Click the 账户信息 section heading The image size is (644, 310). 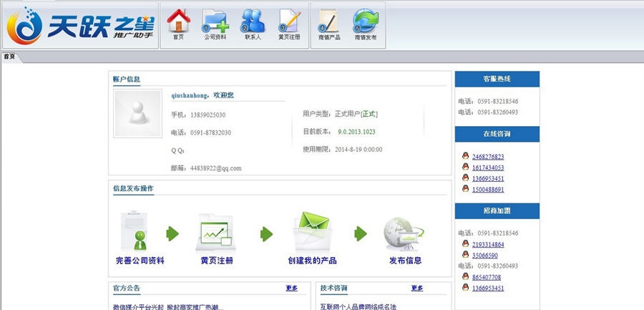point(127,79)
